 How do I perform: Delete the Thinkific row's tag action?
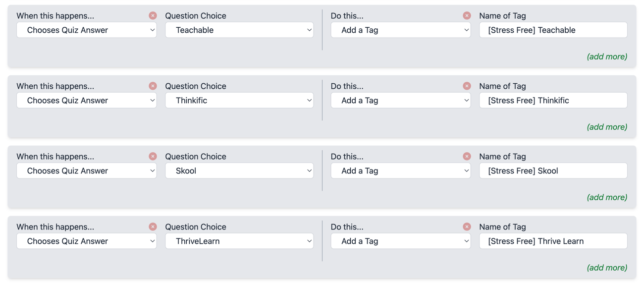click(467, 86)
